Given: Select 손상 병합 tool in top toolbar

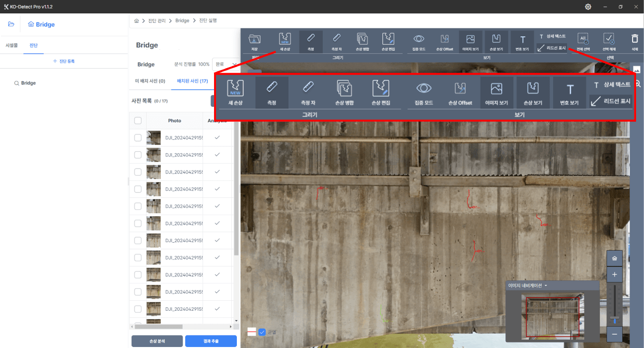Looking at the screenshot, I should click(x=362, y=41).
